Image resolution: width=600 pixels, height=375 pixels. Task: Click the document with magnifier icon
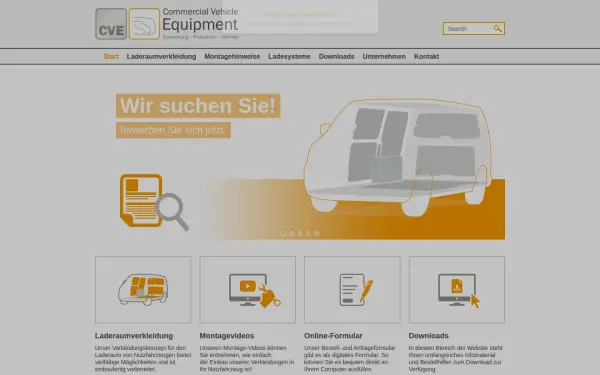(x=154, y=202)
